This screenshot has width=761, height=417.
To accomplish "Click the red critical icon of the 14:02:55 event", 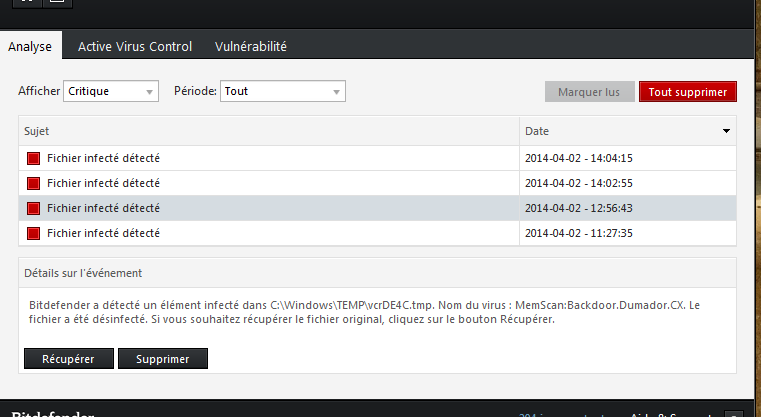I will tap(33, 183).
